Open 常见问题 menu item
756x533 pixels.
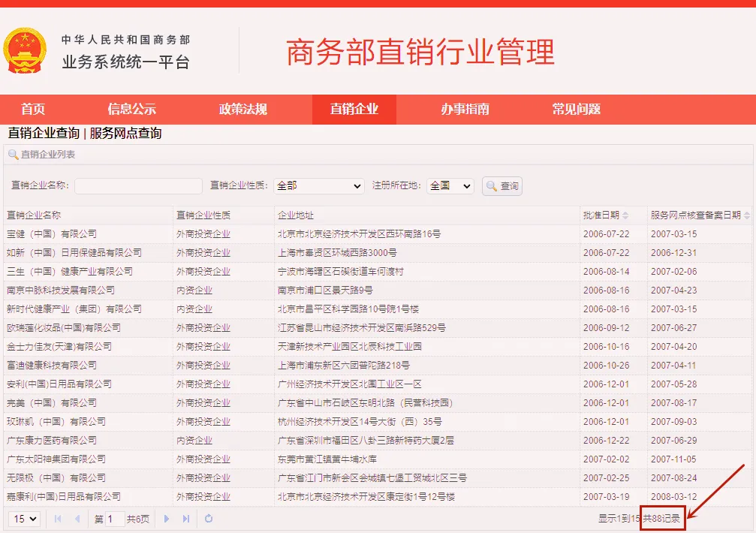(576, 110)
